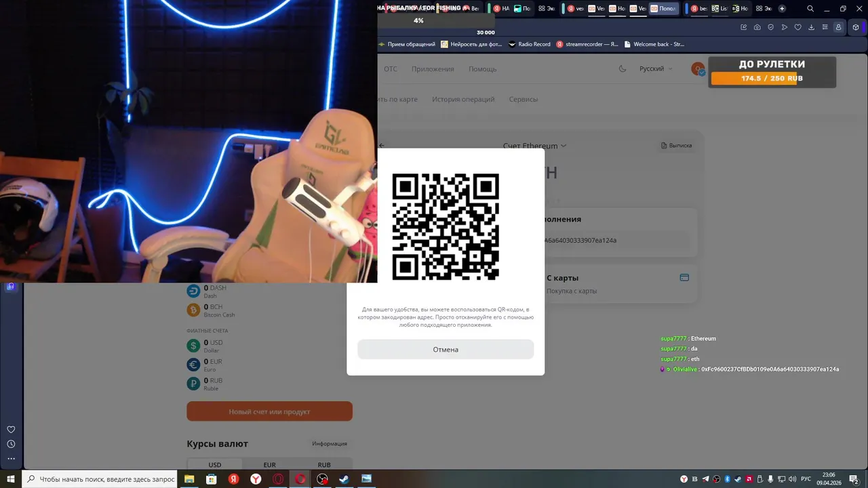This screenshot has height=488, width=868.
Task: Open the Русский language dropdown
Action: pyautogui.click(x=656, y=68)
